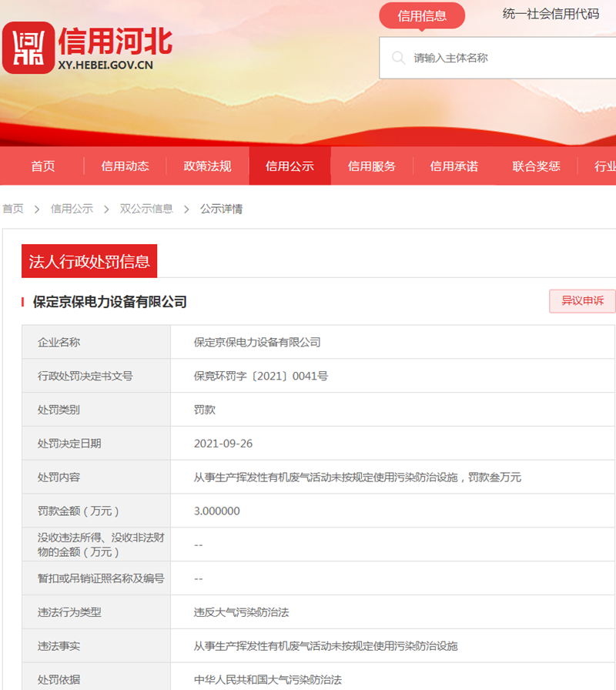Click the 公示详情 breadcrumb text

point(221,209)
